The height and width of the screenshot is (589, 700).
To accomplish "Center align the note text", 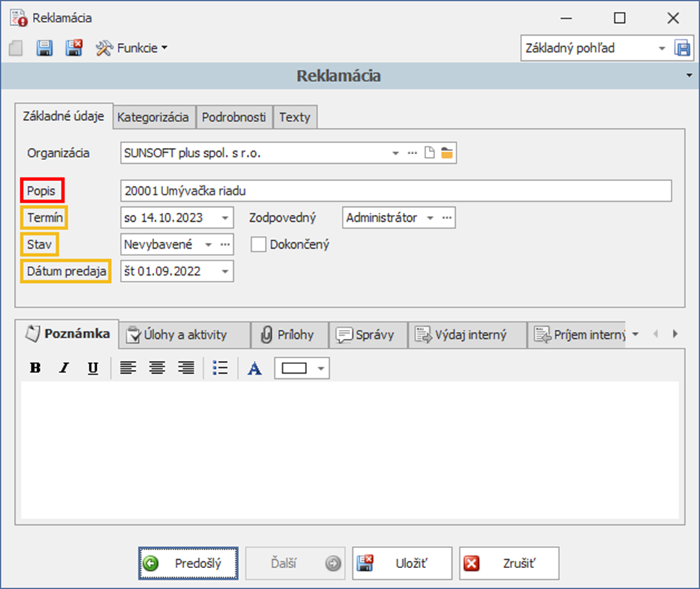I will click(156, 368).
